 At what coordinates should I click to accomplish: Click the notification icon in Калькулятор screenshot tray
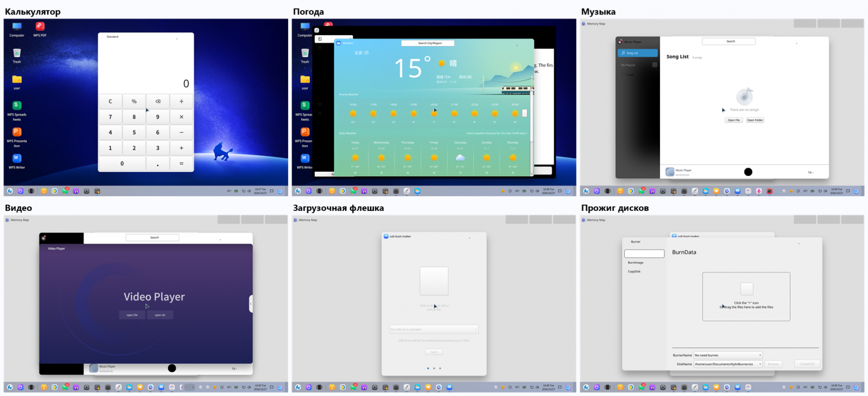[x=272, y=191]
